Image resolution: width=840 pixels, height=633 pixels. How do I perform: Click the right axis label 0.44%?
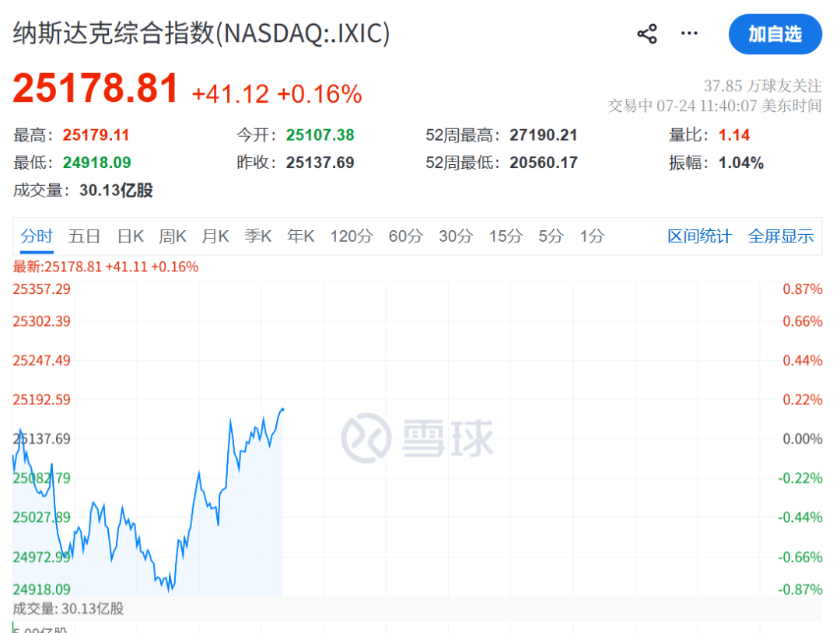[x=803, y=360]
